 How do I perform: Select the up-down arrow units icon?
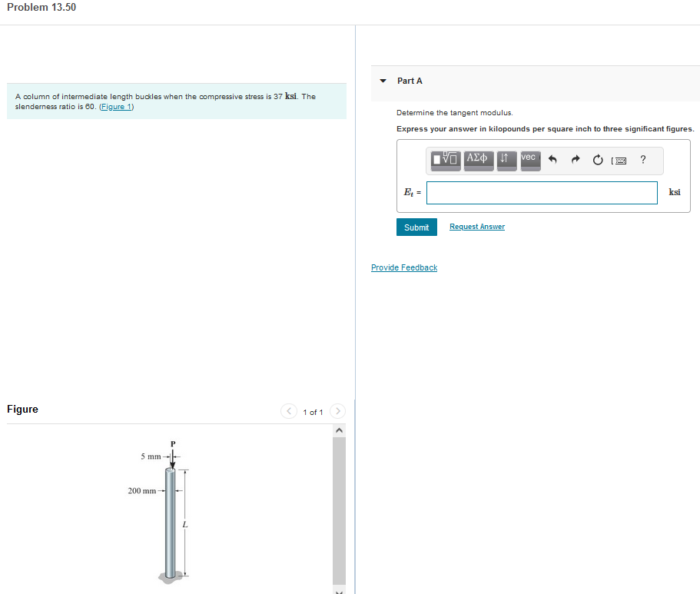506,160
